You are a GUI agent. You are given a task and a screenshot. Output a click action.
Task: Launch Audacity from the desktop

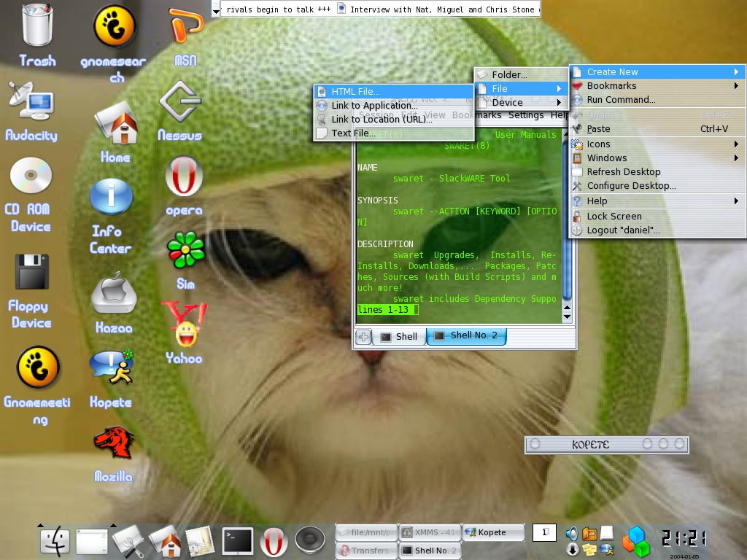31,101
